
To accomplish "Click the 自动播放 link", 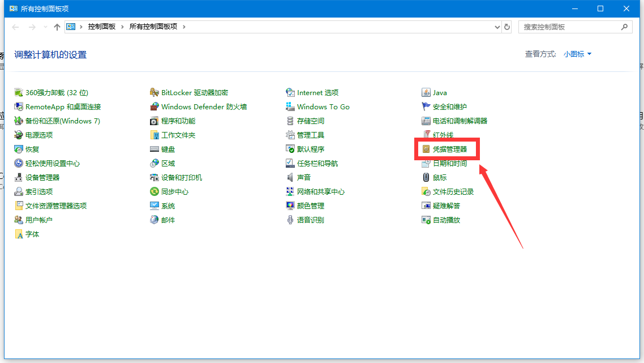I will point(446,220).
